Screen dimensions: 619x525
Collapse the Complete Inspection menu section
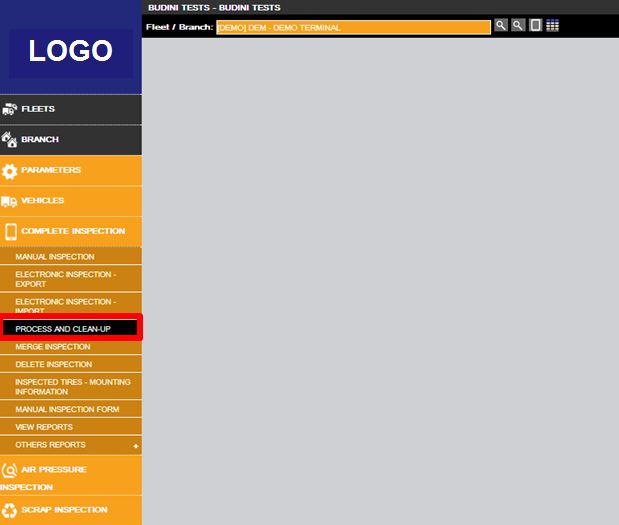(70, 232)
